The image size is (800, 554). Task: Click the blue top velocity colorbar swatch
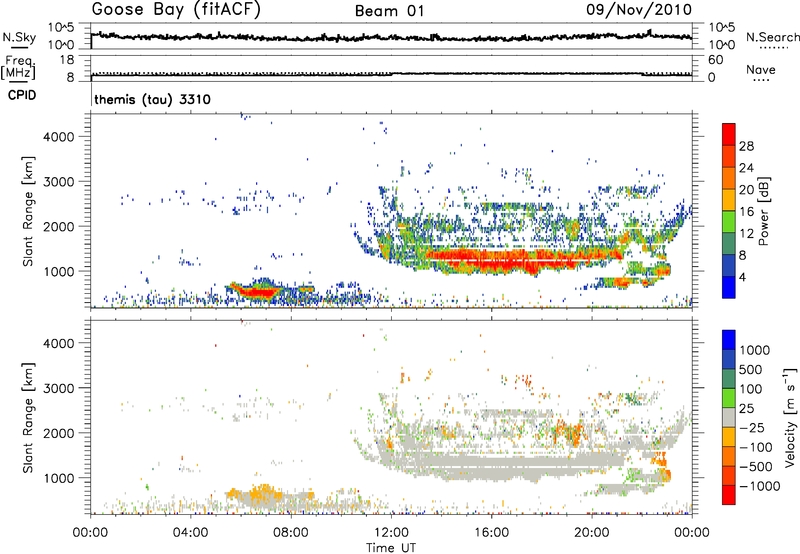(729, 340)
